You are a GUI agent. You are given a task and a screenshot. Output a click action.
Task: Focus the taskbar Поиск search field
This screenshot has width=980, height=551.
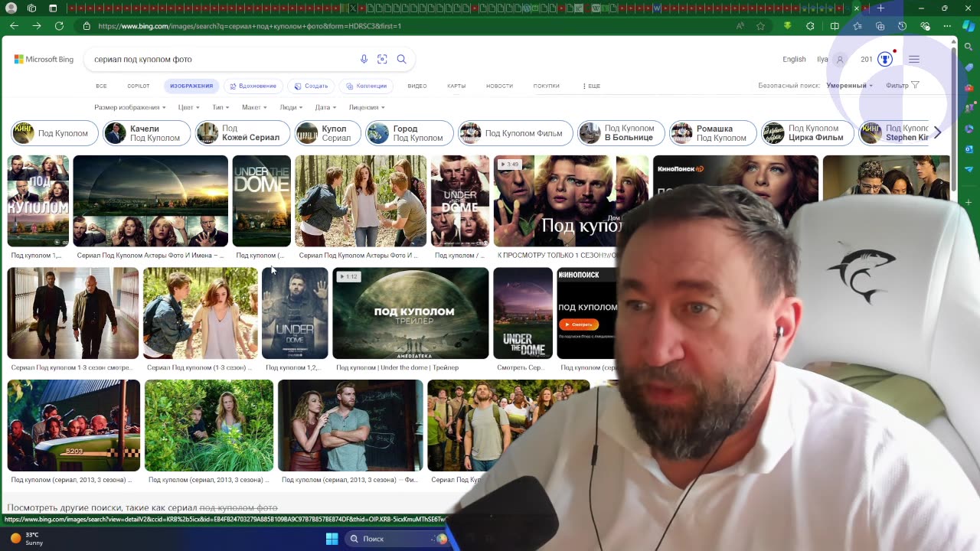click(x=397, y=539)
